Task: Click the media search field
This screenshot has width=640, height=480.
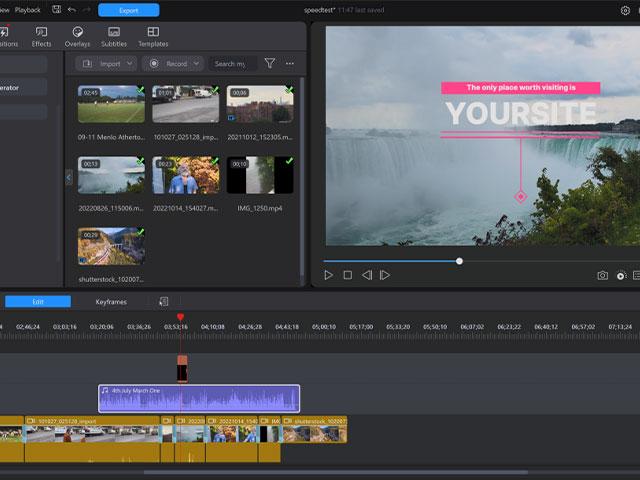Action: [x=233, y=64]
